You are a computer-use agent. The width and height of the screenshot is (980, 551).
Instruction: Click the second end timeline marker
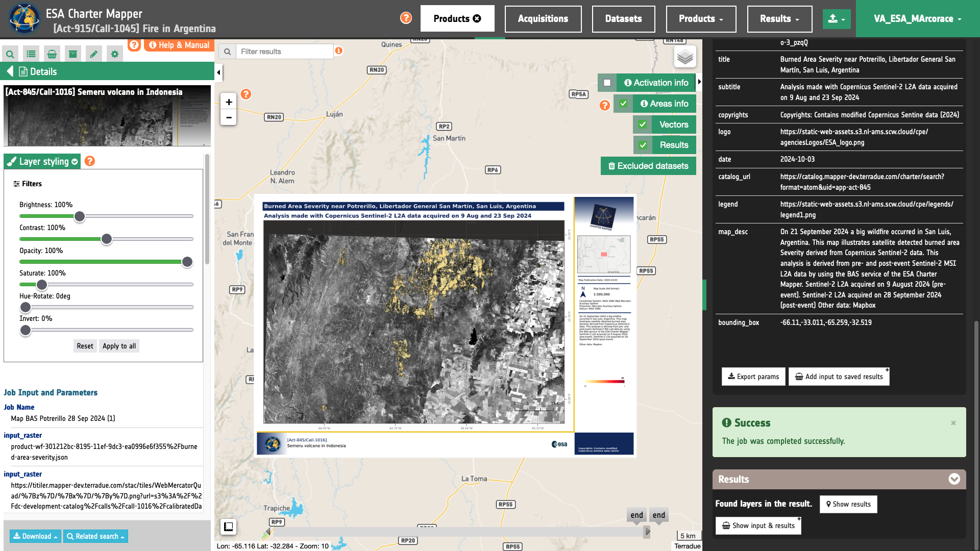coord(659,515)
